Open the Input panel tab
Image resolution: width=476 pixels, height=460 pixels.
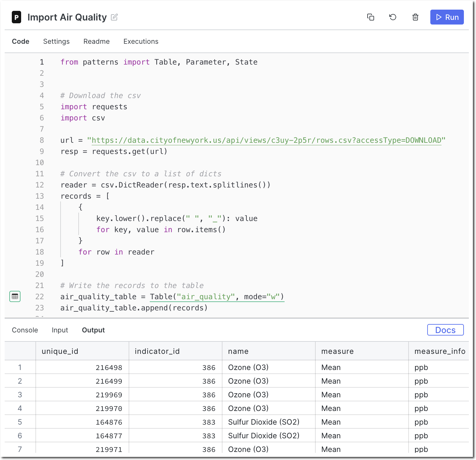click(60, 330)
